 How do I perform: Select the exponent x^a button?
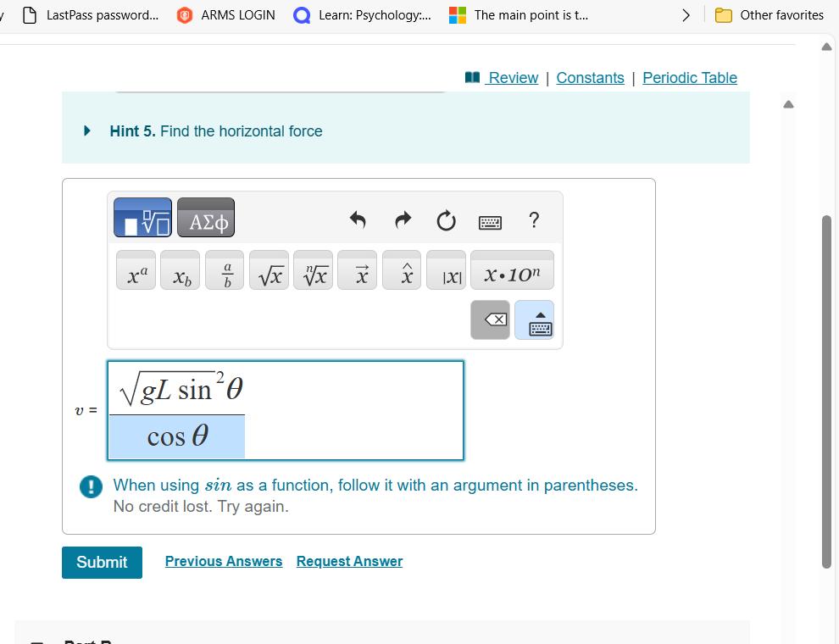pyautogui.click(x=136, y=270)
